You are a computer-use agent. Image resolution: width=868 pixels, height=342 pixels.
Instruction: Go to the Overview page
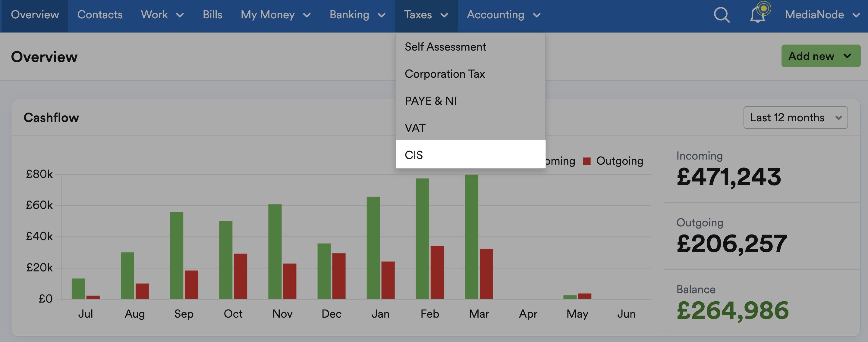pos(35,15)
